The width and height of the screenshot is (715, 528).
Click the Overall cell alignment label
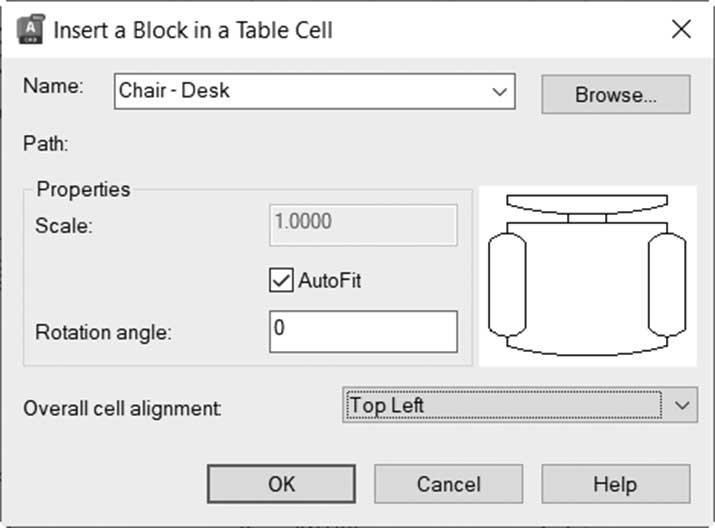[122, 408]
